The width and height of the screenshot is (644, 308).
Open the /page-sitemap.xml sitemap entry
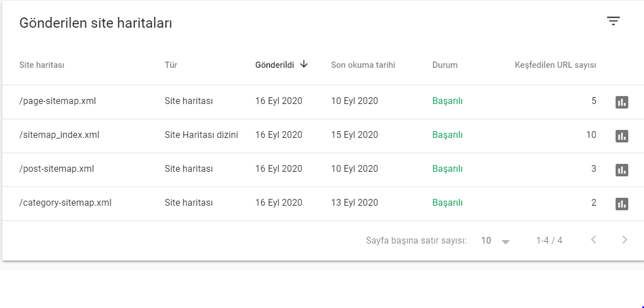click(x=58, y=101)
